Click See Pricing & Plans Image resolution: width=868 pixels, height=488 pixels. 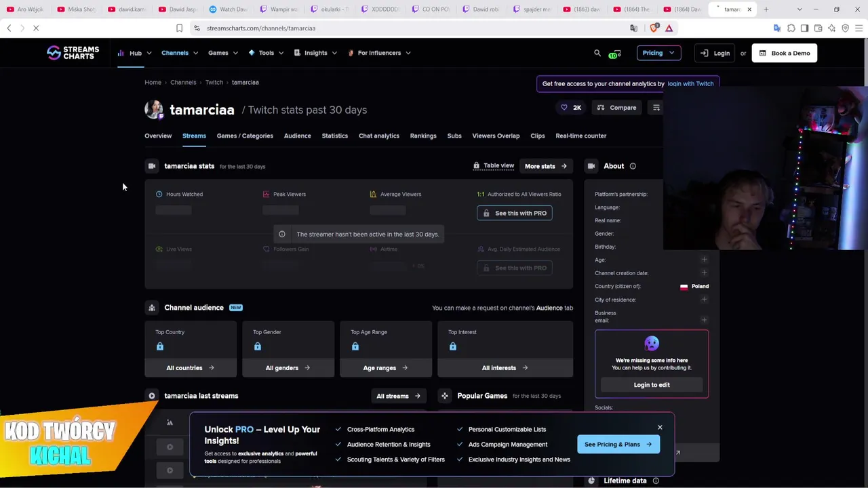(618, 445)
